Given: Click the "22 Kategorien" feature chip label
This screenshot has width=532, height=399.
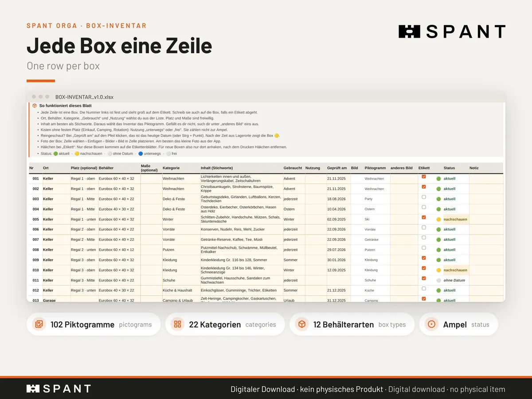Looking at the screenshot, I should [x=215, y=325].
